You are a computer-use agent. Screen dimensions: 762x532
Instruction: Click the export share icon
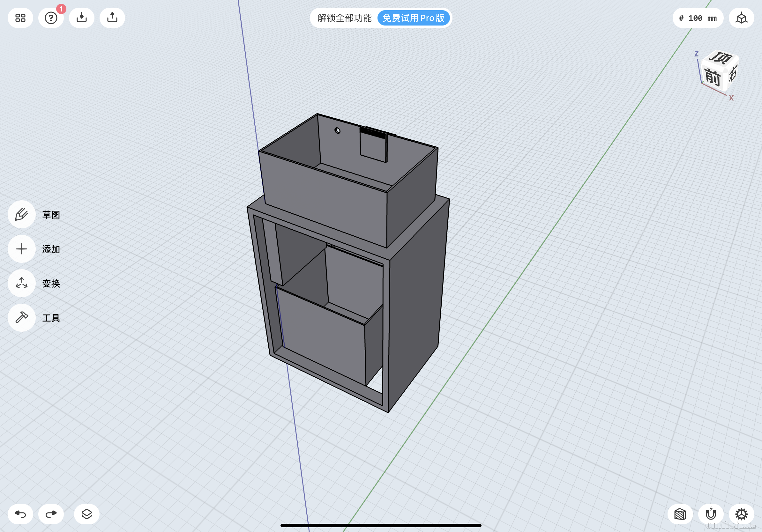112,18
